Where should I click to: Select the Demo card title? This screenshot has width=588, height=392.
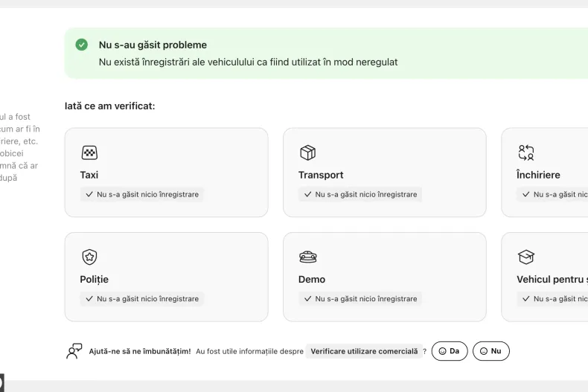point(312,279)
